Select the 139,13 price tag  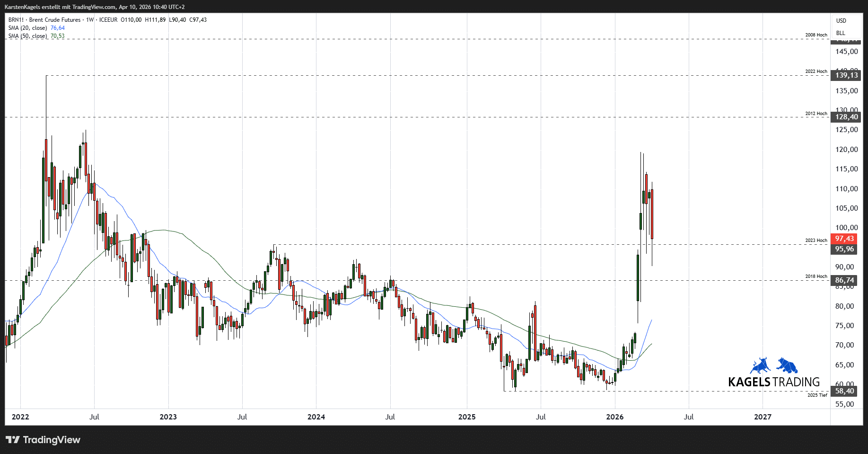click(x=846, y=75)
